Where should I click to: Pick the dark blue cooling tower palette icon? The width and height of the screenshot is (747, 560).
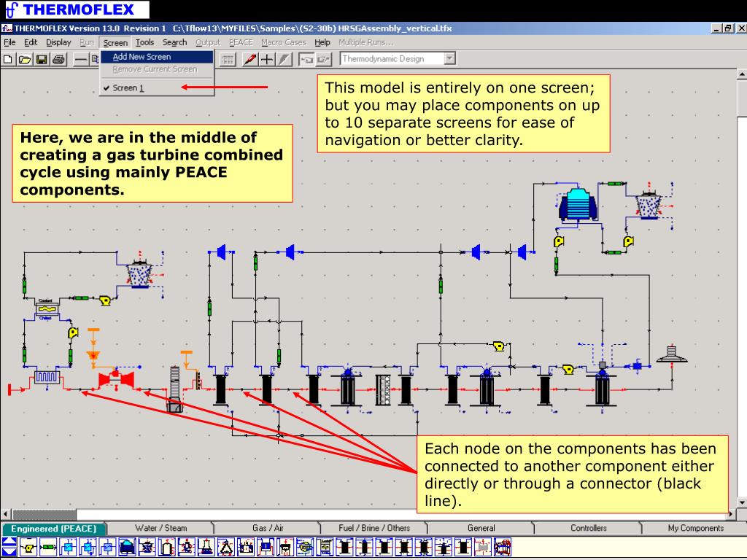(x=127, y=547)
